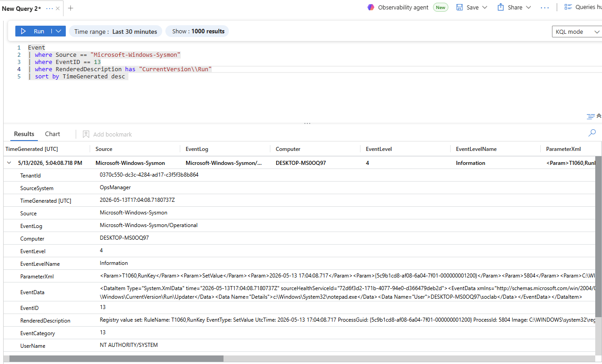Click the EventCategory field label
The height and width of the screenshot is (364, 602).
[x=38, y=333]
